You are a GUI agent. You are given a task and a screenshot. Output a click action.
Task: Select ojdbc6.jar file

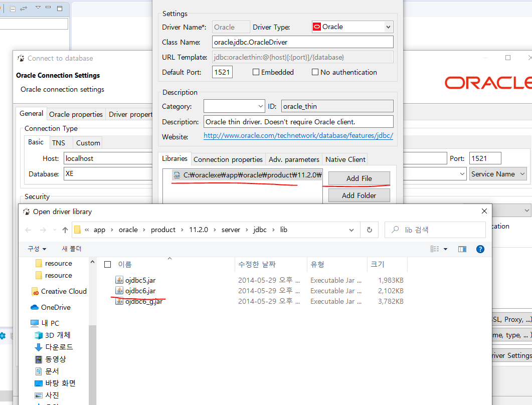coord(140,291)
